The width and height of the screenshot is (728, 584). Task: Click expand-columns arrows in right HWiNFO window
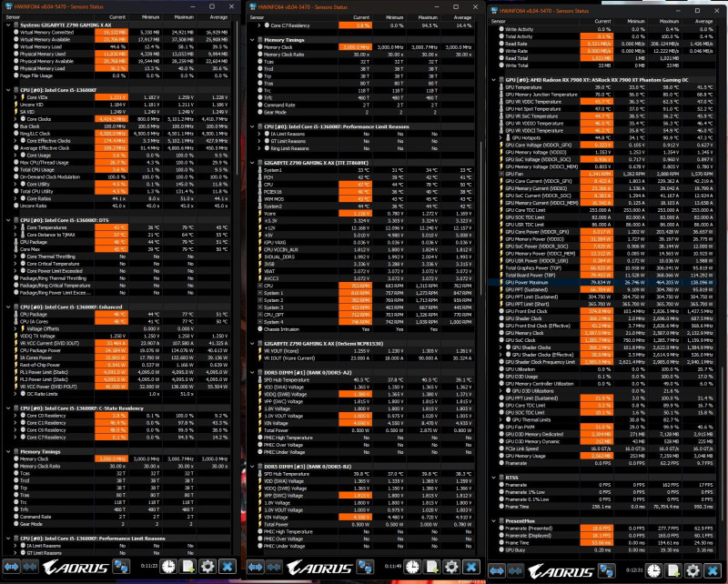pos(497,571)
